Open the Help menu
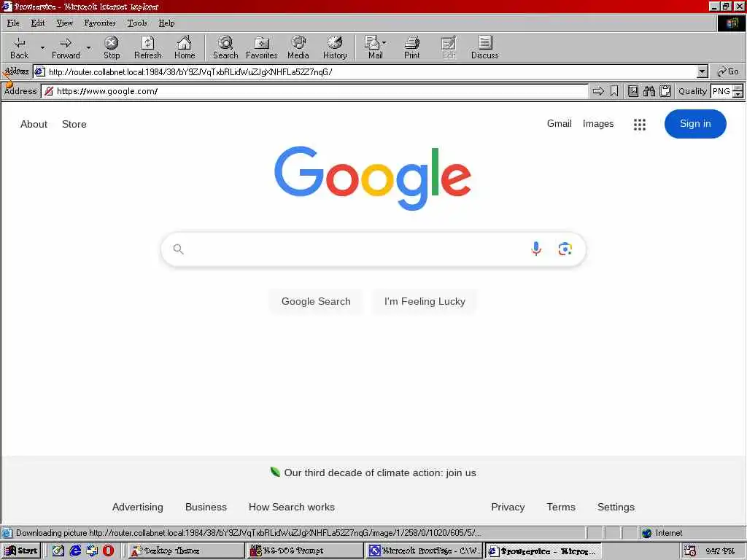Viewport: 747px width, 560px height. (166, 23)
